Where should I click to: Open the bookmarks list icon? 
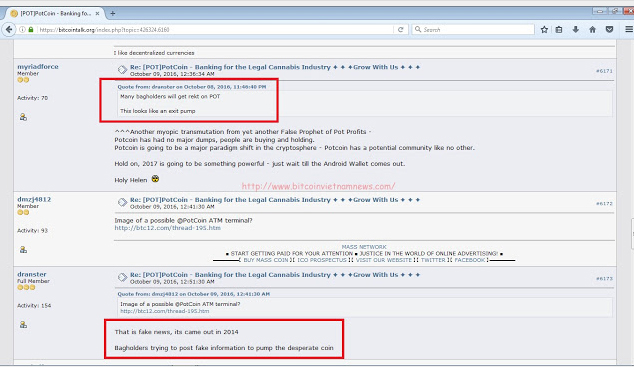pos(559,30)
